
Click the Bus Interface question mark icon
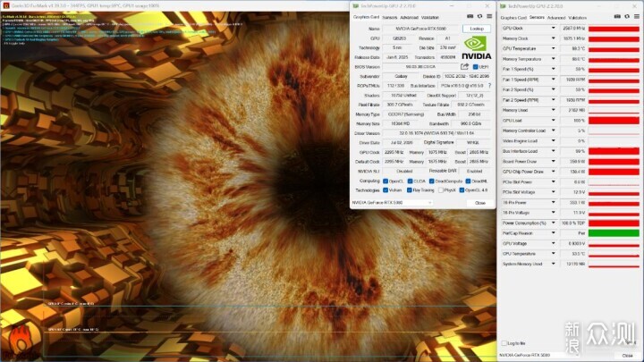[489, 86]
